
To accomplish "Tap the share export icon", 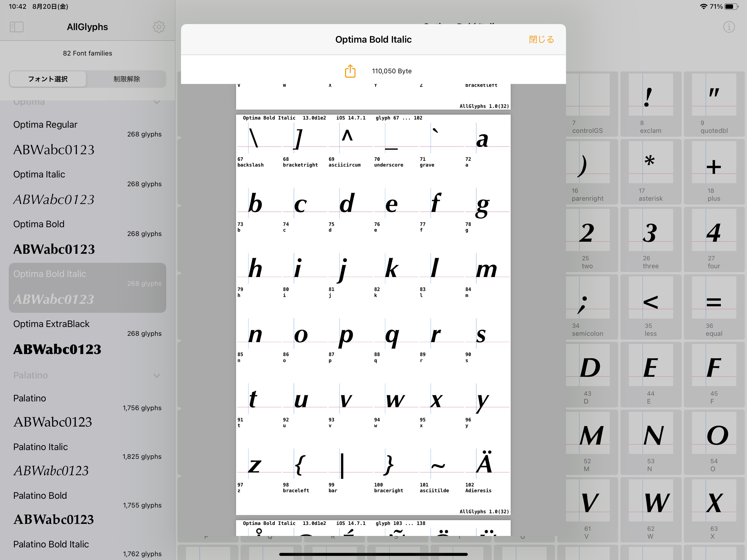I will pyautogui.click(x=350, y=71).
